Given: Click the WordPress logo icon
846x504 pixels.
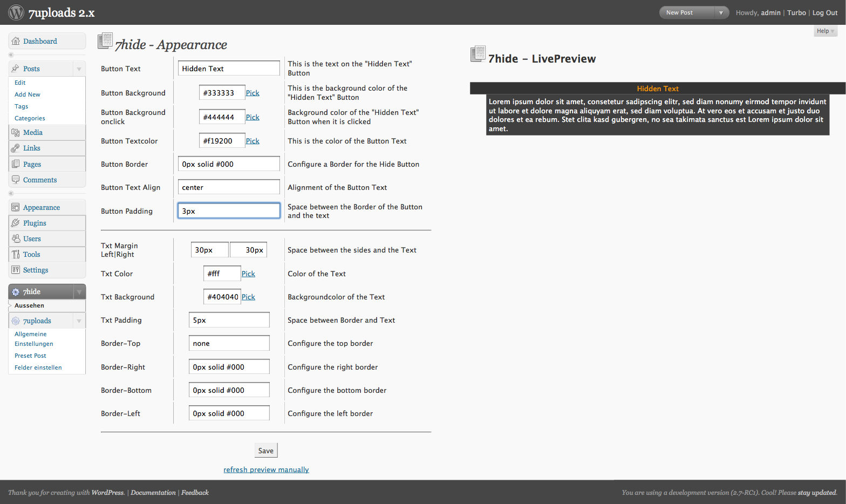Looking at the screenshot, I should [x=16, y=12].
